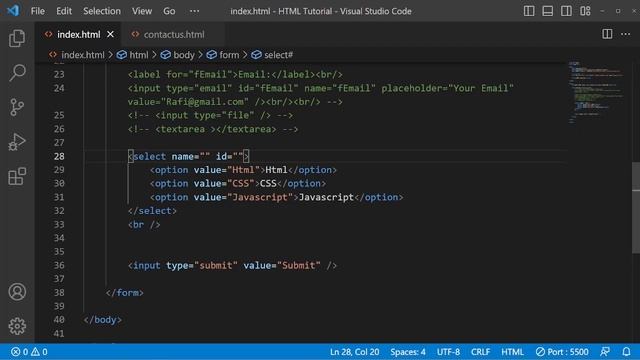Click the <br /> tag on line 33
640x360 pixels.
144,224
